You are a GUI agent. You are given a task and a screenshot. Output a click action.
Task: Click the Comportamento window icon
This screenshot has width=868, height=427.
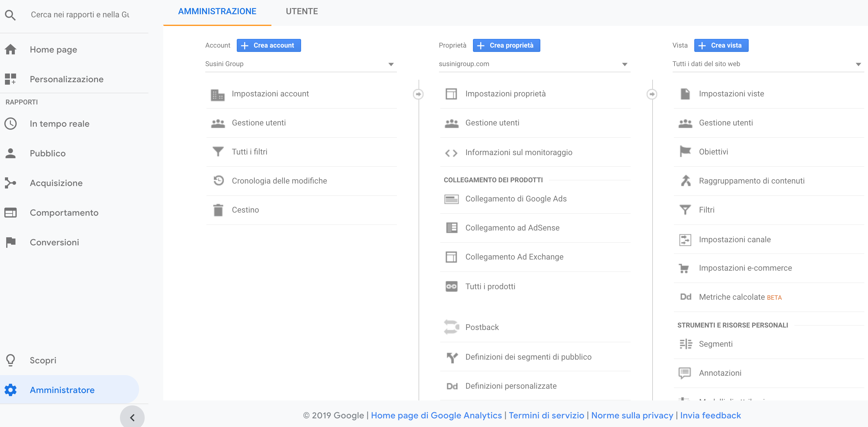(11, 213)
